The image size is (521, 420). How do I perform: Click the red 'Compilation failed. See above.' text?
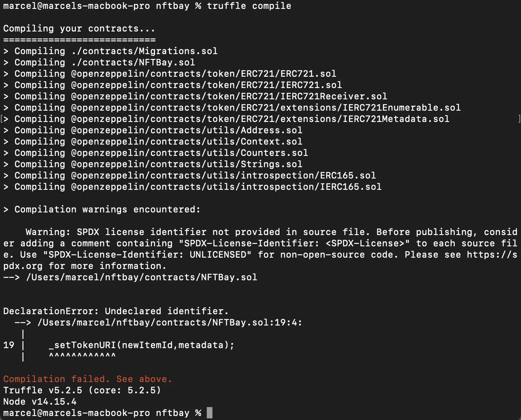[x=88, y=379]
